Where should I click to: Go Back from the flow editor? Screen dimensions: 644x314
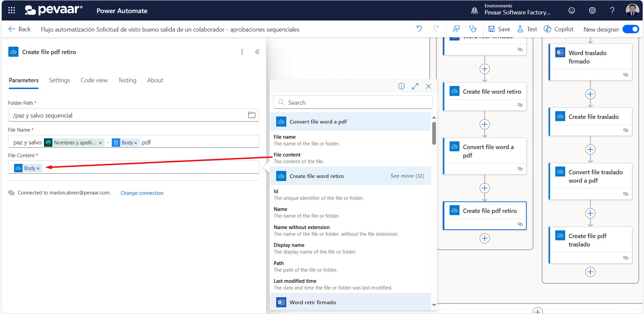tap(19, 29)
